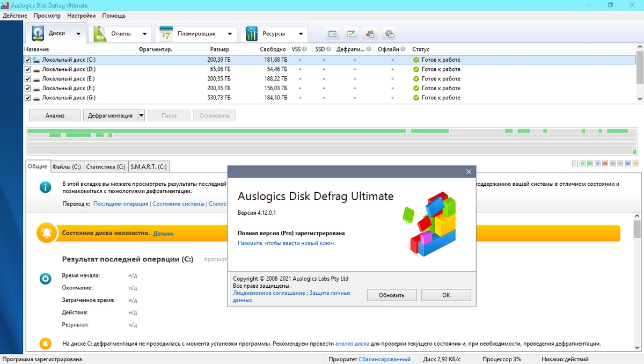Toggle Локальный диск (G:) checkbox
The height and width of the screenshot is (364, 644).
(x=28, y=98)
